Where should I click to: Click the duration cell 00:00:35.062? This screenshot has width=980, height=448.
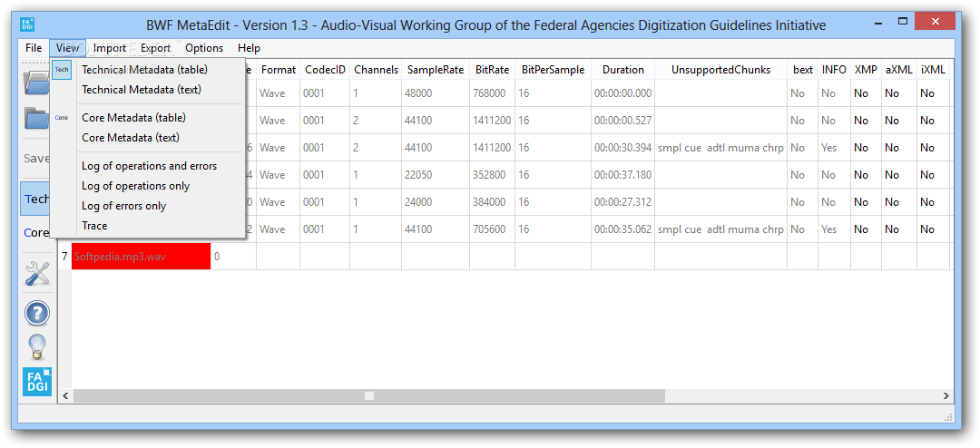coord(623,229)
